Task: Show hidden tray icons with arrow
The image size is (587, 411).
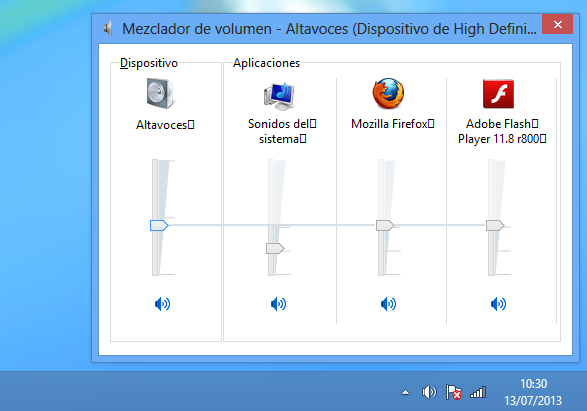Action: coord(405,393)
